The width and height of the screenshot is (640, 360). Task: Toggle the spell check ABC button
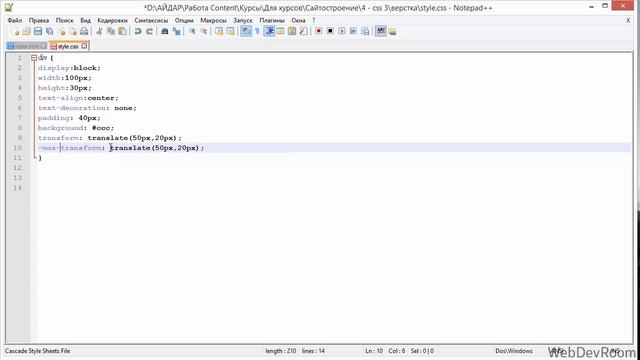[380, 31]
